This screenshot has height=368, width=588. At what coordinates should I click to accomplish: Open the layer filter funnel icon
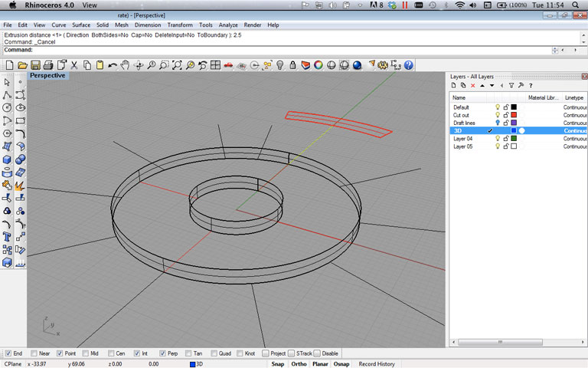tap(511, 86)
